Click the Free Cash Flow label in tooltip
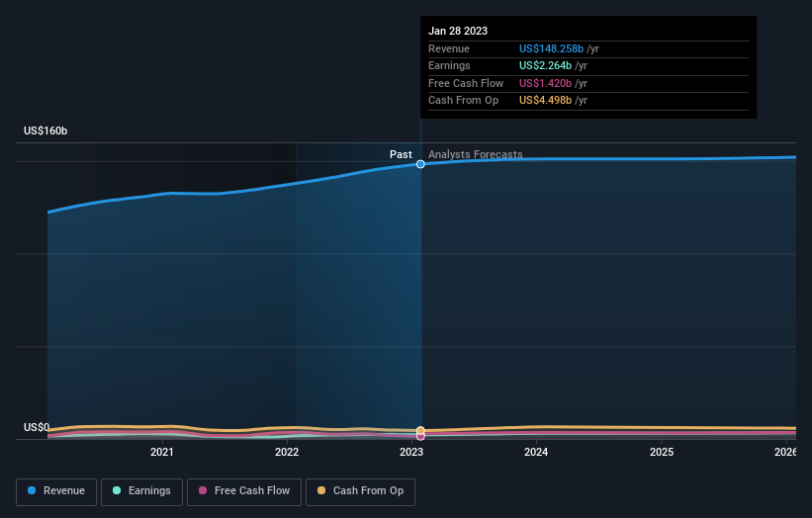Viewport: 812px width, 518px height. (x=466, y=83)
